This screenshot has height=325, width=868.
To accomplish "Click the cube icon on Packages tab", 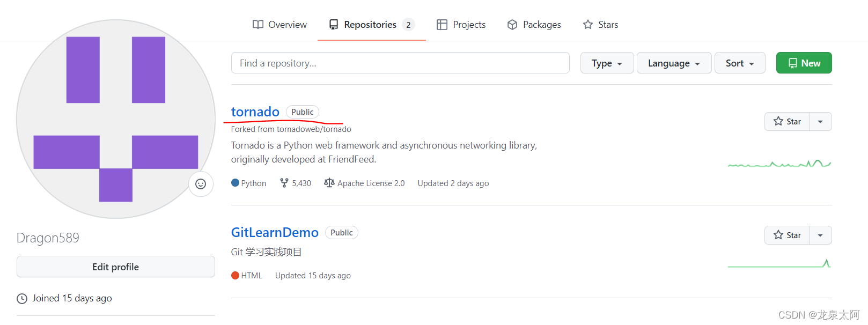I will click(512, 25).
